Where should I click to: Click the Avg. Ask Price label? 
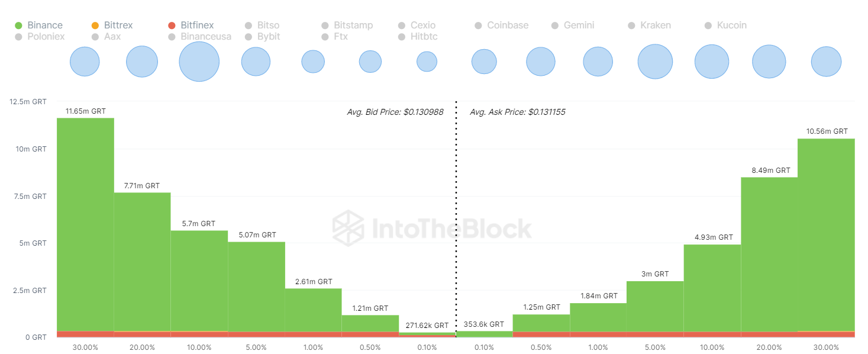(x=517, y=112)
